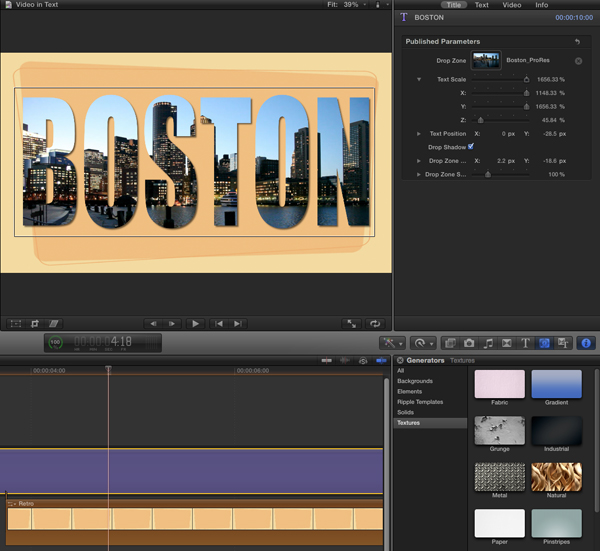Select the Distort tool below the viewer
The image size is (600, 551).
pyautogui.click(x=54, y=324)
